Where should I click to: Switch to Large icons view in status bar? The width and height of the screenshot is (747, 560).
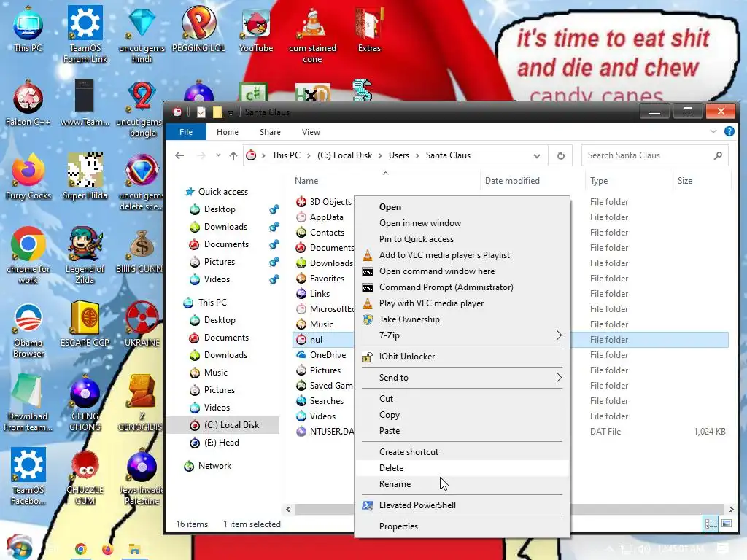click(x=727, y=524)
